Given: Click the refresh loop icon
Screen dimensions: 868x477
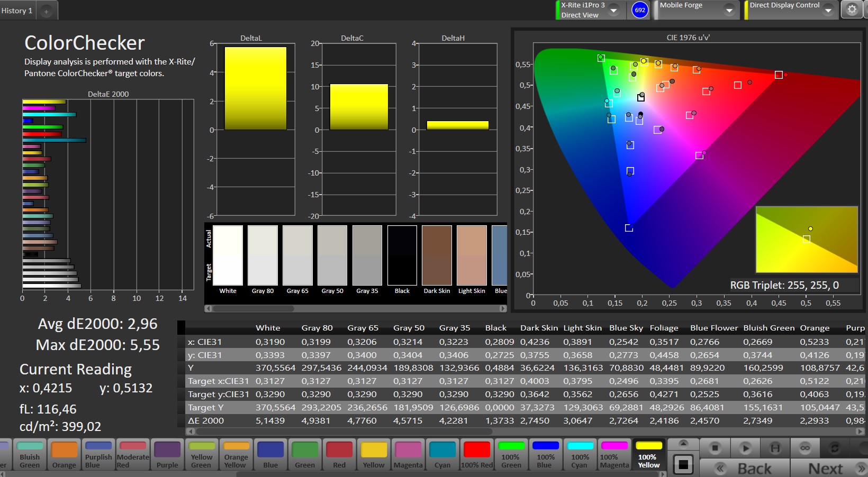Looking at the screenshot, I should (x=835, y=448).
